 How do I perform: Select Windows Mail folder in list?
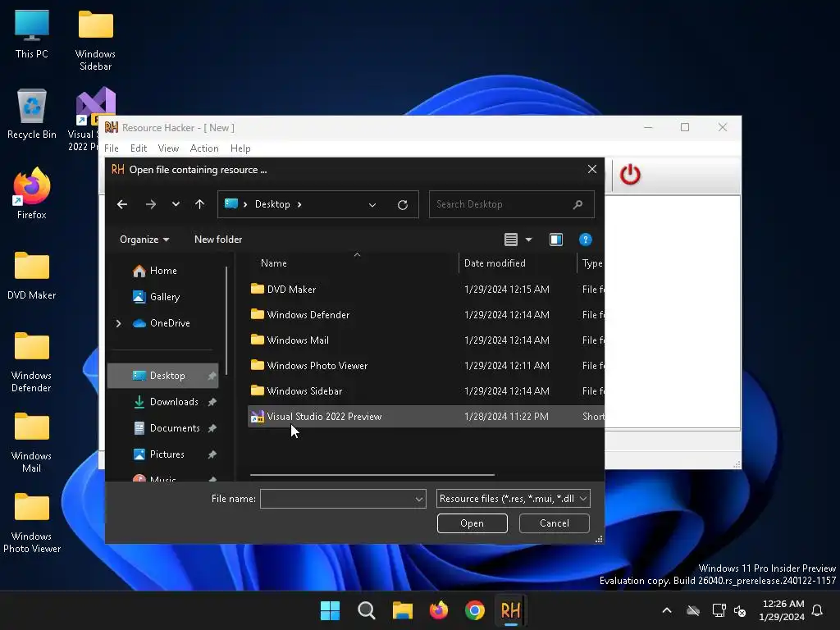pos(426,340)
